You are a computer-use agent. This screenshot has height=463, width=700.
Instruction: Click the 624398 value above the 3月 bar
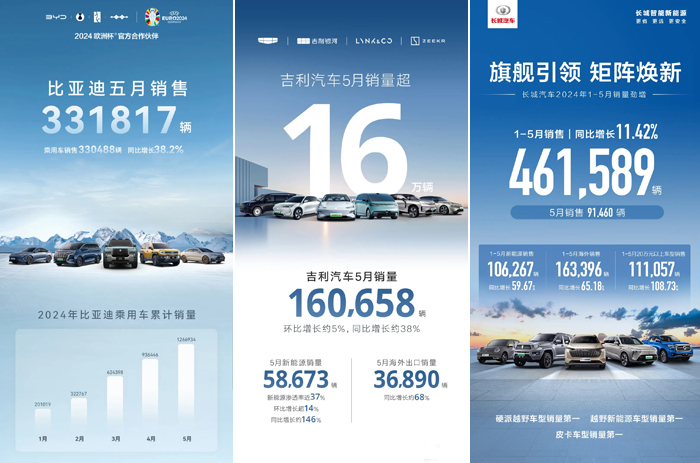pyautogui.click(x=115, y=372)
